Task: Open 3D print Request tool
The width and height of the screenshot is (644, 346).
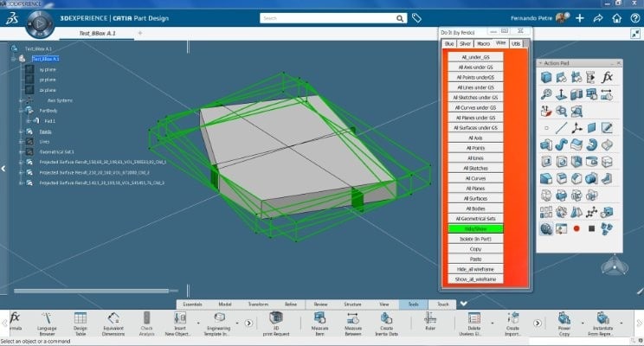Action: coord(276,323)
